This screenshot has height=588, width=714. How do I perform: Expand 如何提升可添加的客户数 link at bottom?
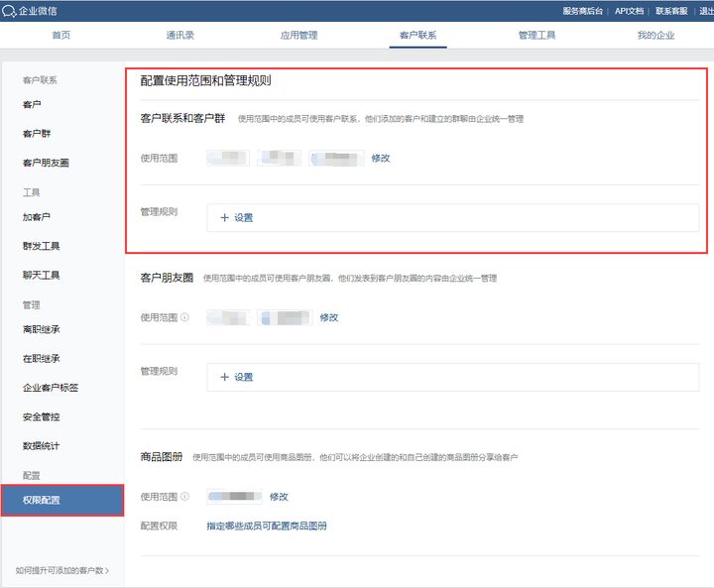point(61,571)
